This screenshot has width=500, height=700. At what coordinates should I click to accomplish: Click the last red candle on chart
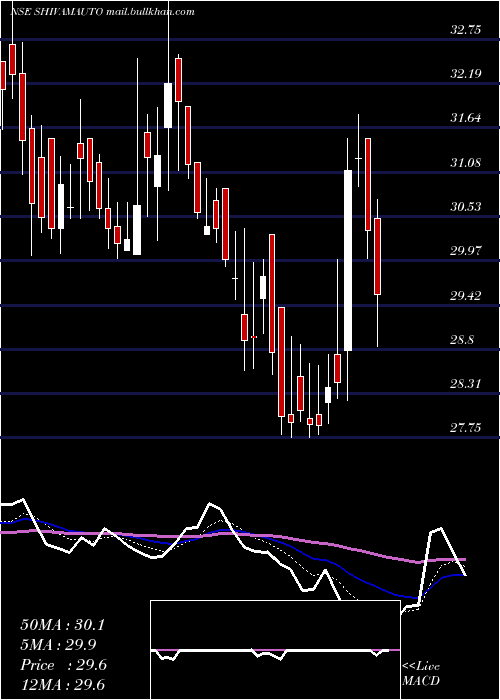(x=377, y=257)
